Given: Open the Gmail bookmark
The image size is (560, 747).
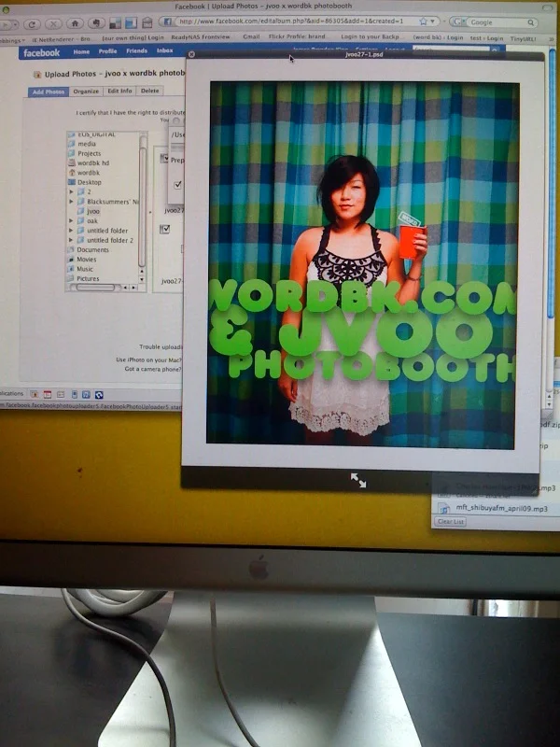Looking at the screenshot, I should pos(251,36).
